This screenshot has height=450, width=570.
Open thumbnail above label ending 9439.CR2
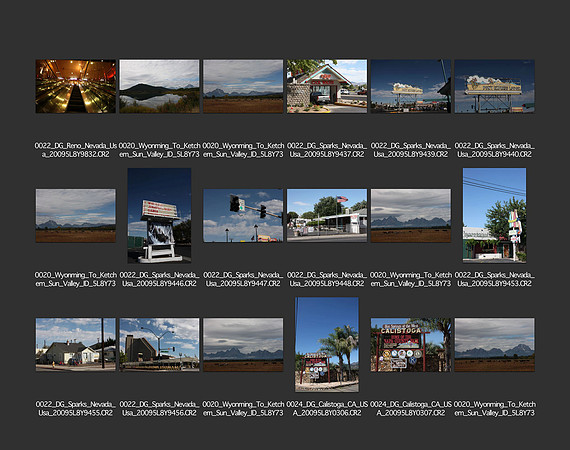tap(411, 86)
